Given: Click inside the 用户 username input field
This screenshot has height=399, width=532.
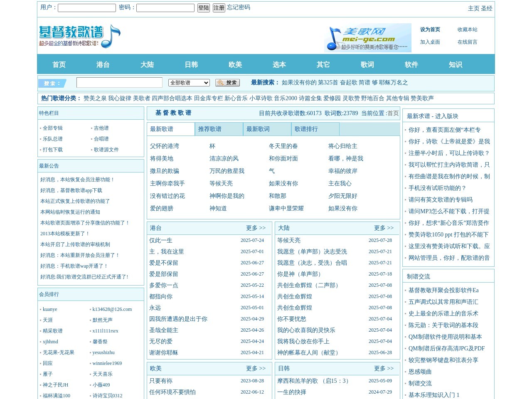Looking at the screenshot, I should click(86, 7).
